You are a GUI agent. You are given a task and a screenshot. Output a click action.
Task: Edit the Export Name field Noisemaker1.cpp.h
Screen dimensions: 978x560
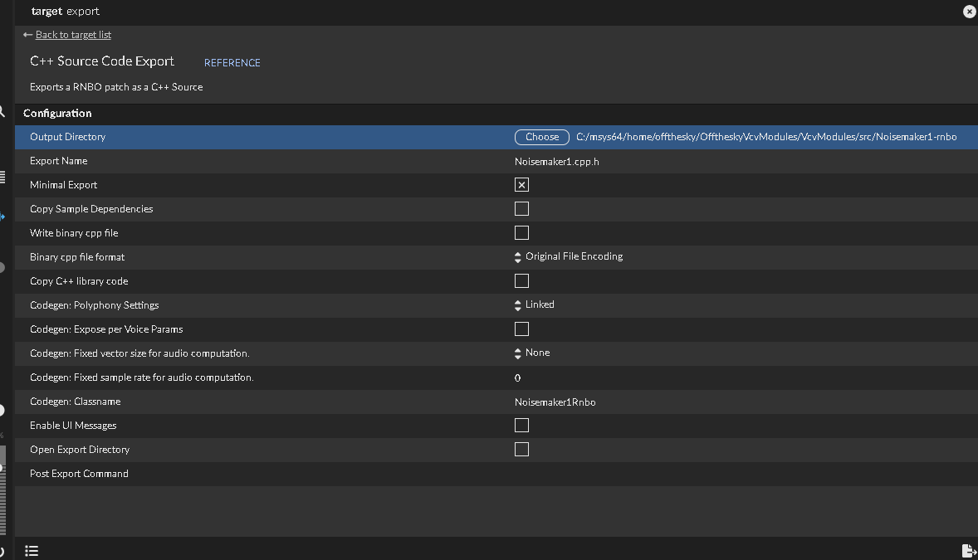point(557,162)
